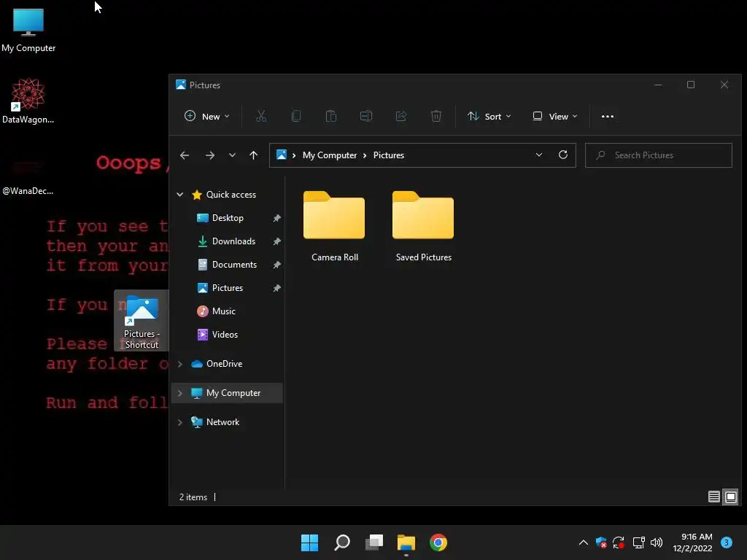Click the Cut scissors icon in toolbar

click(x=261, y=116)
